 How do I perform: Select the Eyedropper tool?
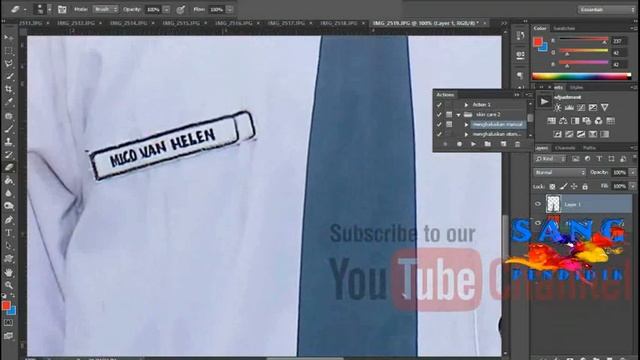click(x=8, y=102)
